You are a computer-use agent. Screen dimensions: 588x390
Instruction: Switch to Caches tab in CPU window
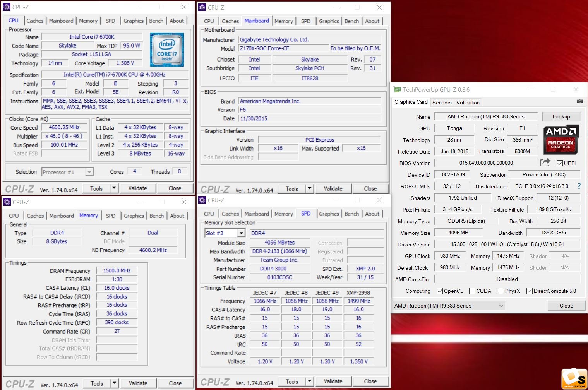pyautogui.click(x=35, y=21)
